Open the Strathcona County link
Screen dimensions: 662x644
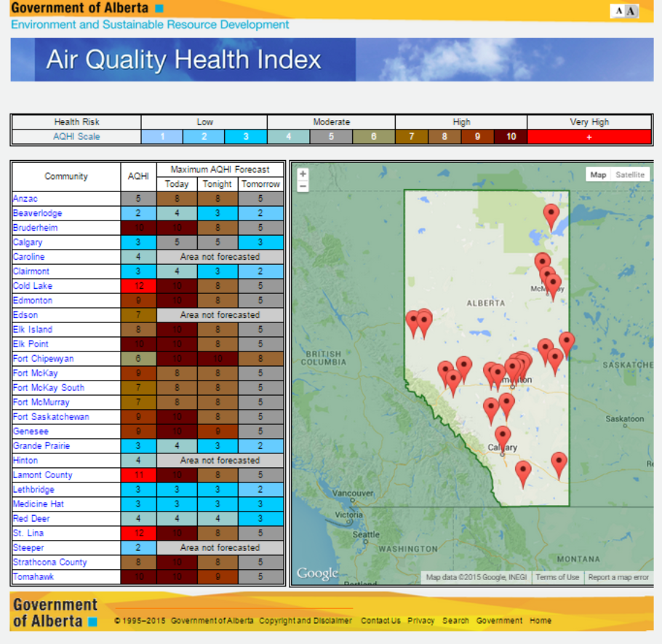(x=49, y=562)
